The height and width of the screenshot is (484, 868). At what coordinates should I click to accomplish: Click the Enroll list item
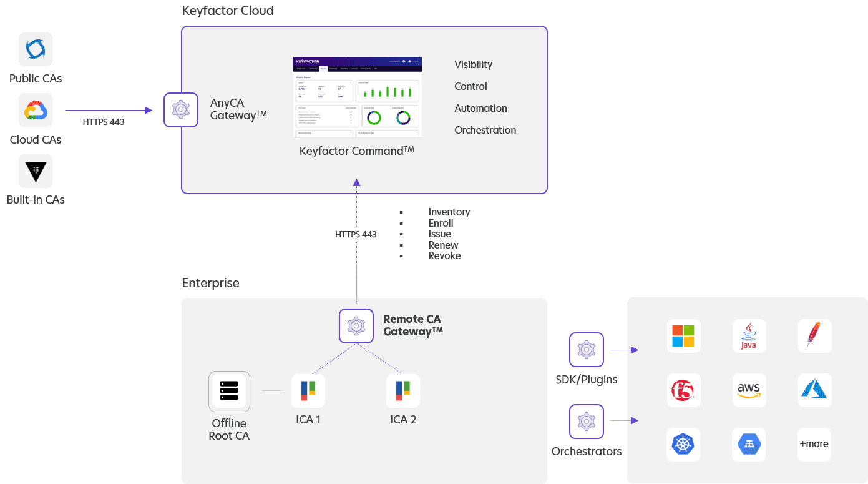point(441,224)
